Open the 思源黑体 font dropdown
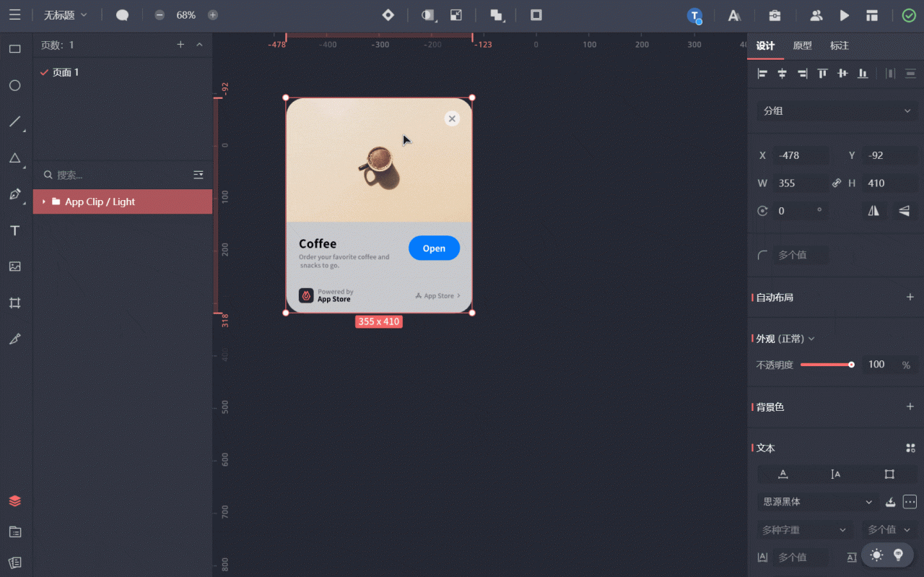924x577 pixels. point(817,502)
